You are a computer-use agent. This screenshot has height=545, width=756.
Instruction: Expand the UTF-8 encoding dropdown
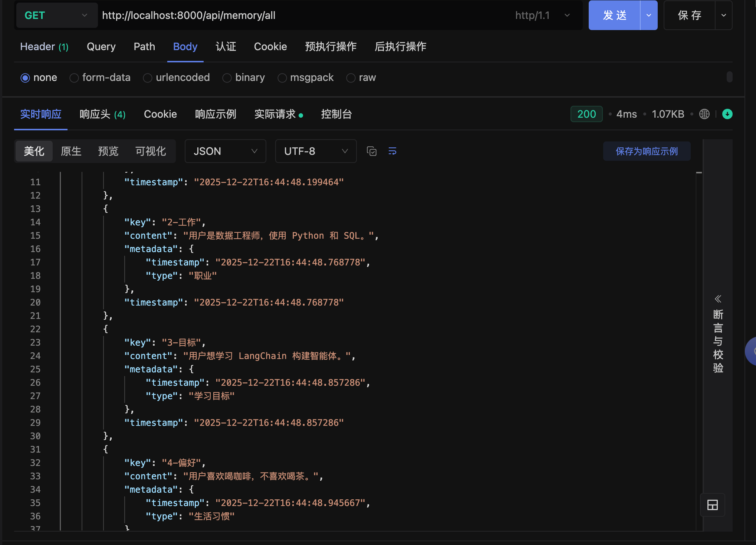316,151
